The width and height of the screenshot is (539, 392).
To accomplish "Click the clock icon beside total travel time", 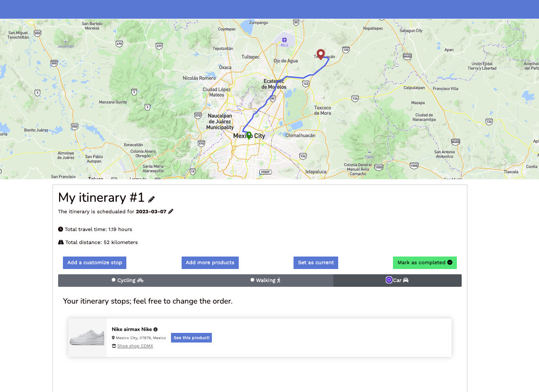I will point(61,229).
